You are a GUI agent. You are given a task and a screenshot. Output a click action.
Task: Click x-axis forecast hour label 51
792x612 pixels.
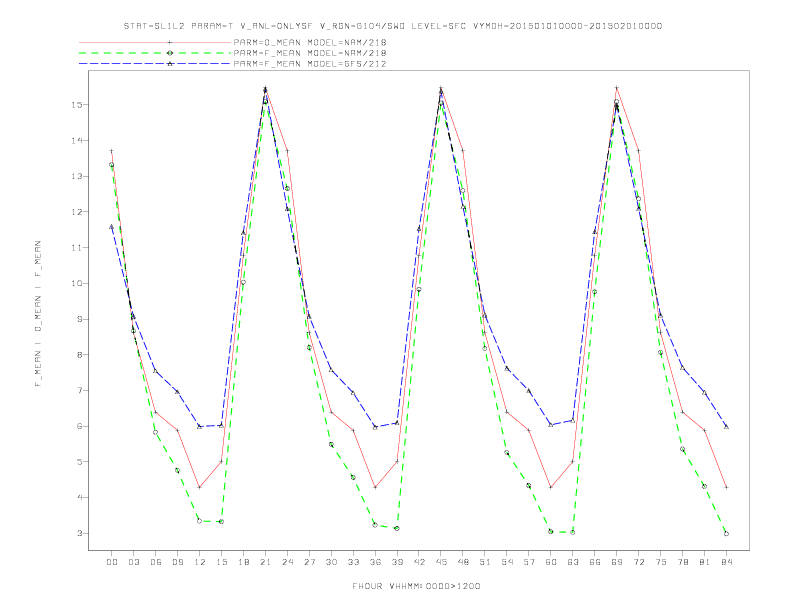coord(485,562)
